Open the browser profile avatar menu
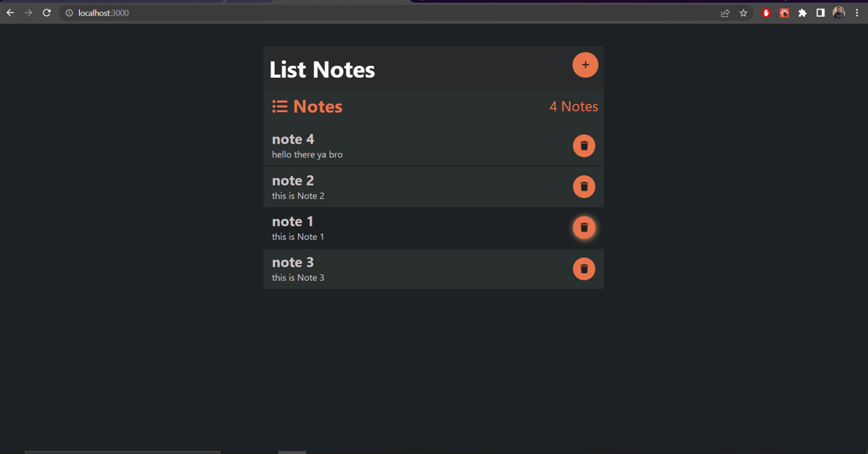This screenshot has width=868, height=454. click(839, 12)
